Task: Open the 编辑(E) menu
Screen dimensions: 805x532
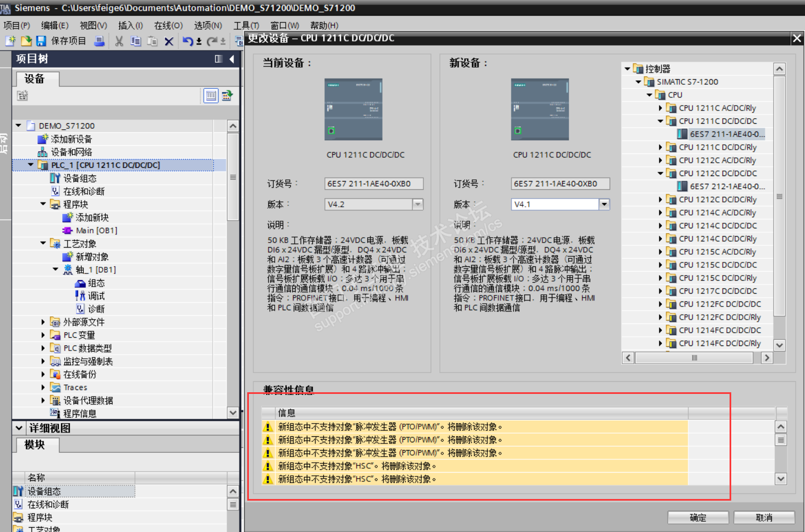Action: tap(55, 25)
